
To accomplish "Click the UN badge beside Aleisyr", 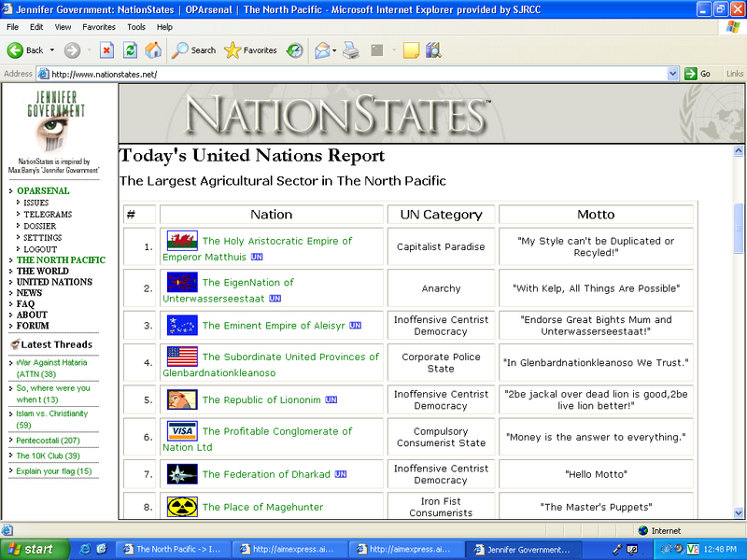I will pyautogui.click(x=355, y=326).
